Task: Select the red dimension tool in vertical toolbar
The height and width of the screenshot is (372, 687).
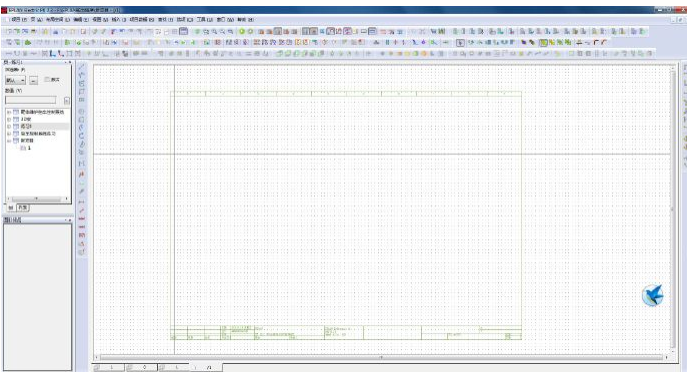Action: [81, 219]
